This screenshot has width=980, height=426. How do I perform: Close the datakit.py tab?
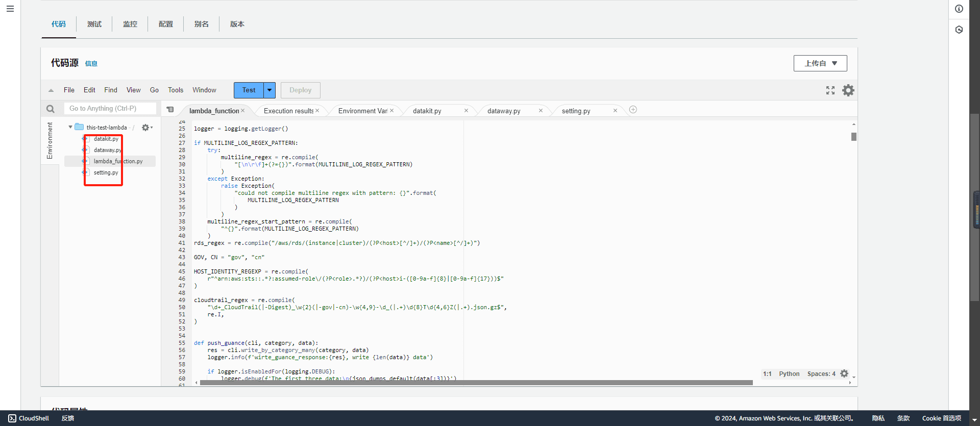click(x=466, y=111)
